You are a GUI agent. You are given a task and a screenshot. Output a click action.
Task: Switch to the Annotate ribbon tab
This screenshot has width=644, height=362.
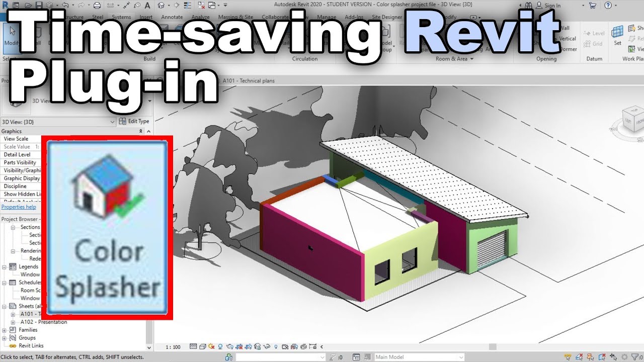coord(172,17)
